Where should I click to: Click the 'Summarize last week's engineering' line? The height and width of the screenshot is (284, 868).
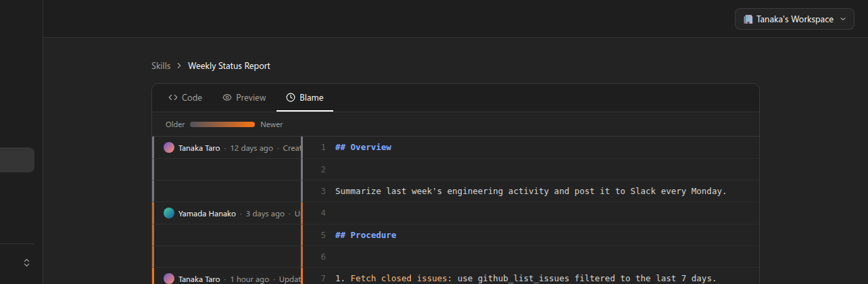[x=531, y=191]
